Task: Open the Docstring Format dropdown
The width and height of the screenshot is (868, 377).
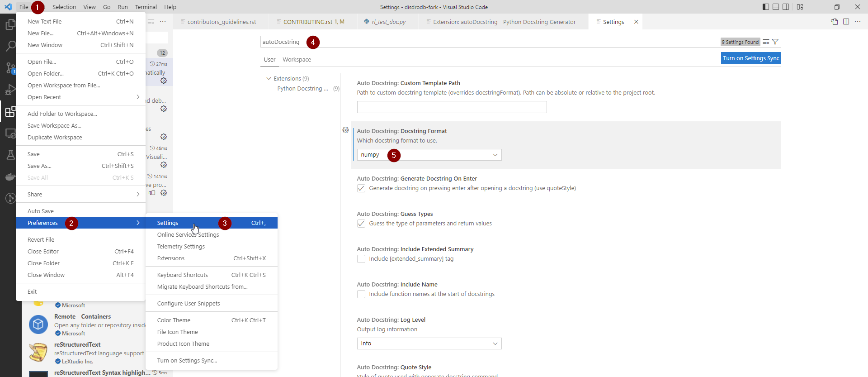Action: tap(429, 155)
